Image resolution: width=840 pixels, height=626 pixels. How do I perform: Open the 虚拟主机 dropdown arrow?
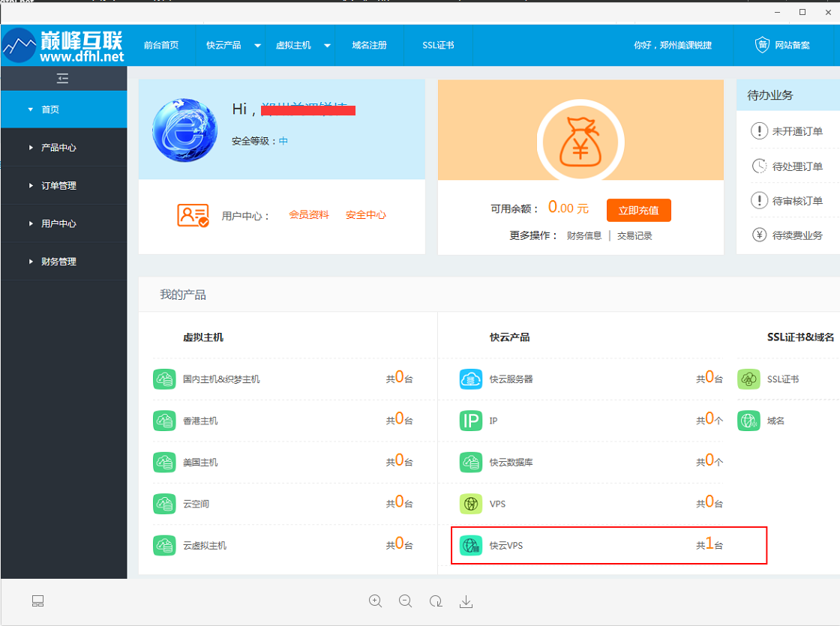point(327,46)
